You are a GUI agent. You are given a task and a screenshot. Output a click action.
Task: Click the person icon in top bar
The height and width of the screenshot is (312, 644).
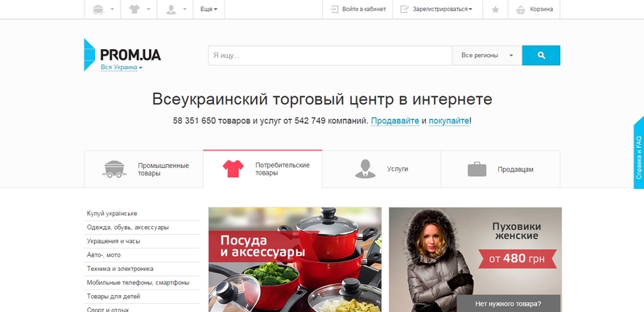[x=171, y=10]
